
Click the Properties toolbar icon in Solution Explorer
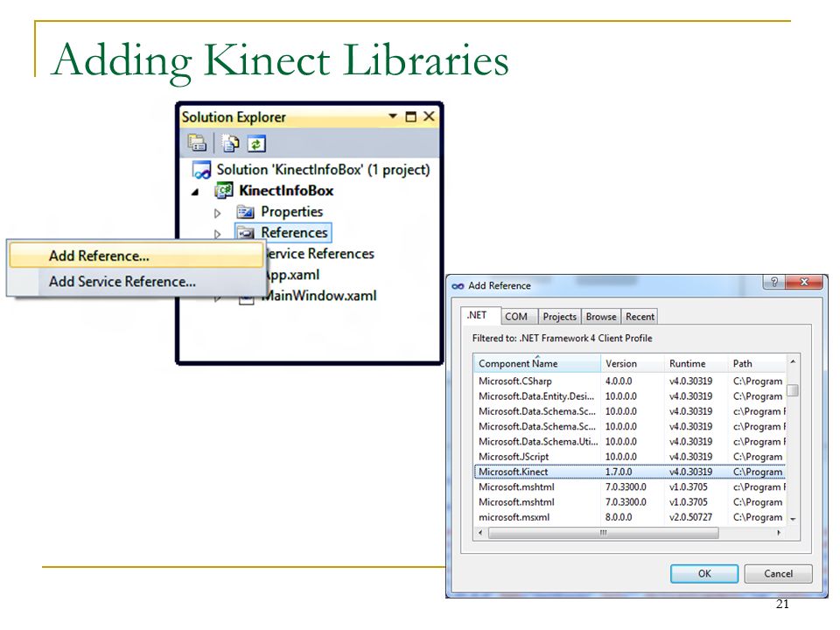pyautogui.click(x=197, y=143)
